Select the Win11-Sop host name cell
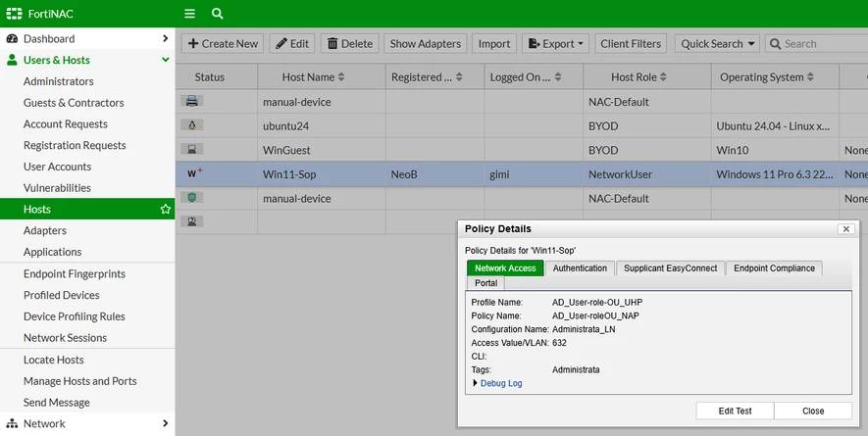The width and height of the screenshot is (868, 436). pyautogui.click(x=321, y=174)
